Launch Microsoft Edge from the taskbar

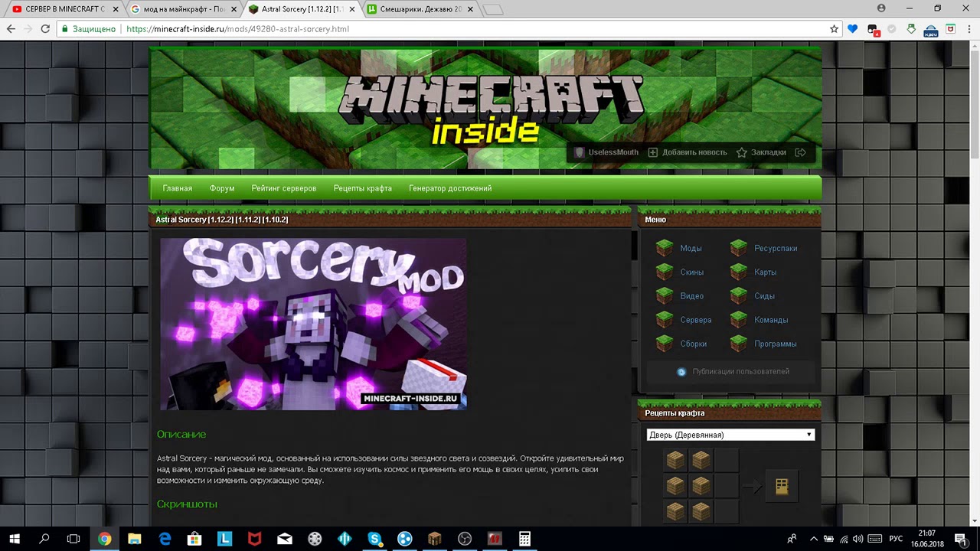(165, 539)
